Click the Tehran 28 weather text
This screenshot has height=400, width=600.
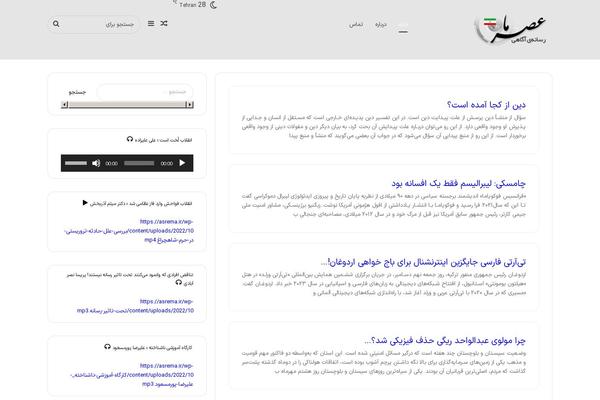(192, 5)
